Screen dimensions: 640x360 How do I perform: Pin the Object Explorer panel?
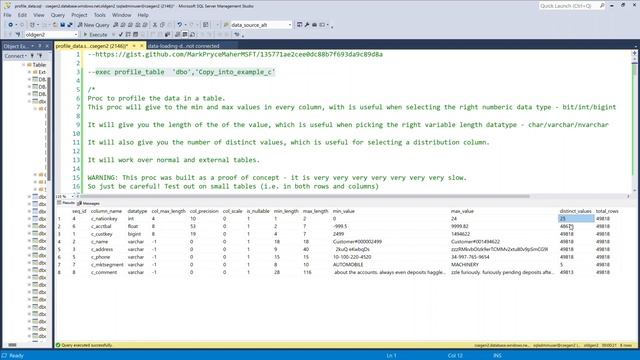coord(40,46)
